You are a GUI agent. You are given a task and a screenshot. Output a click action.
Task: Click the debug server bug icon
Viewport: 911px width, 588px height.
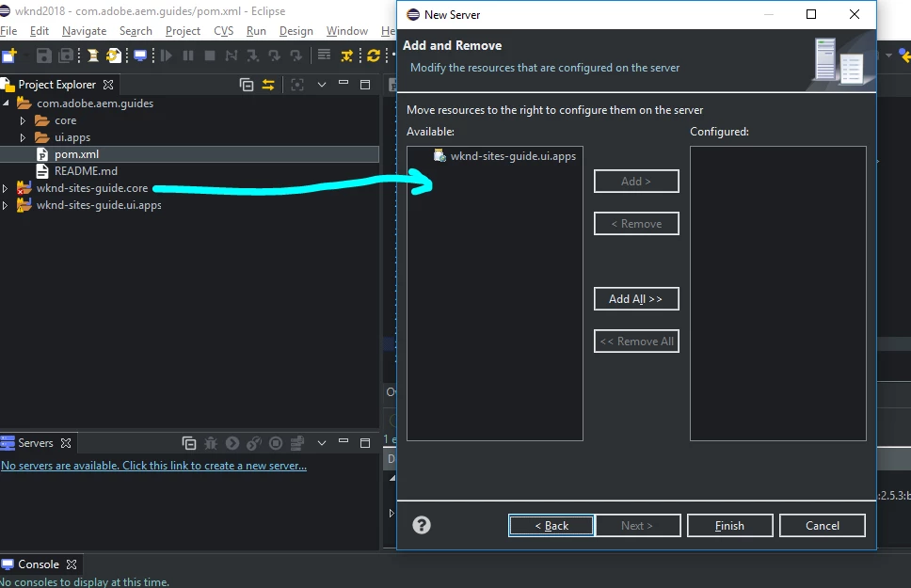[x=210, y=443]
